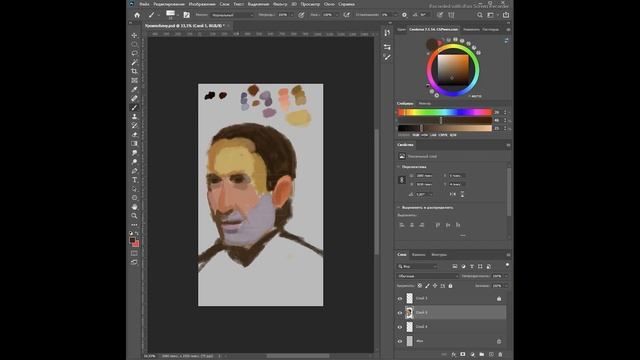Screen dimensions: 640x360
Task: Click the width field in Properties
Action: coord(424,176)
